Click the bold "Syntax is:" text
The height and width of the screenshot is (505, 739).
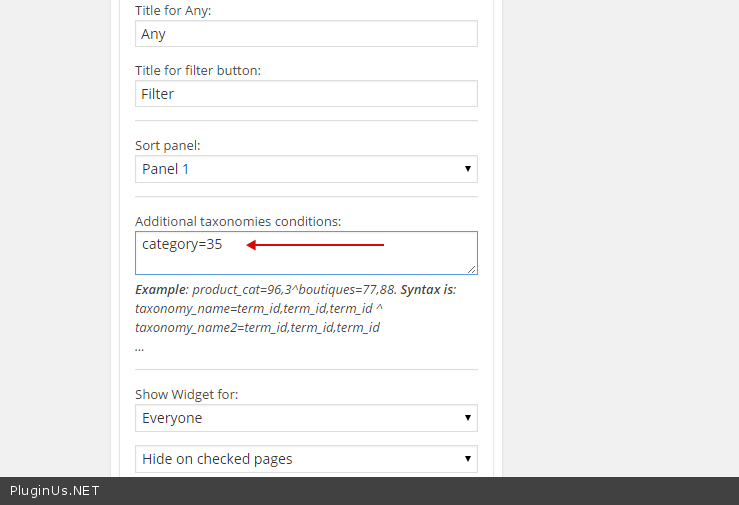[x=428, y=290]
